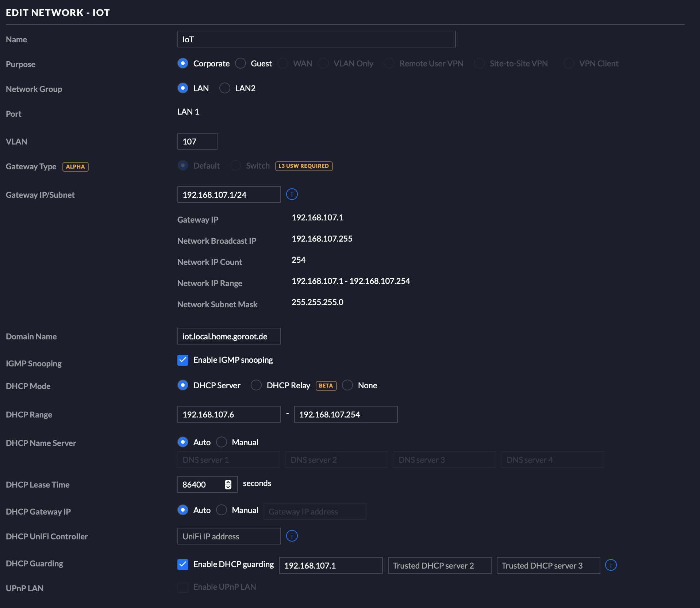This screenshot has height=608, width=700.
Task: Open the DHCP UniFi Controller info icon
Action: [x=292, y=536]
